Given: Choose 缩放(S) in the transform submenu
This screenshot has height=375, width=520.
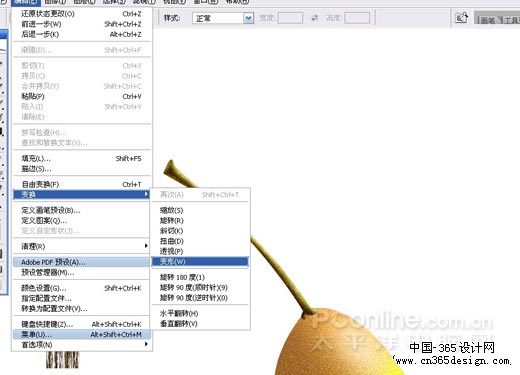Looking at the screenshot, I should point(200,210).
